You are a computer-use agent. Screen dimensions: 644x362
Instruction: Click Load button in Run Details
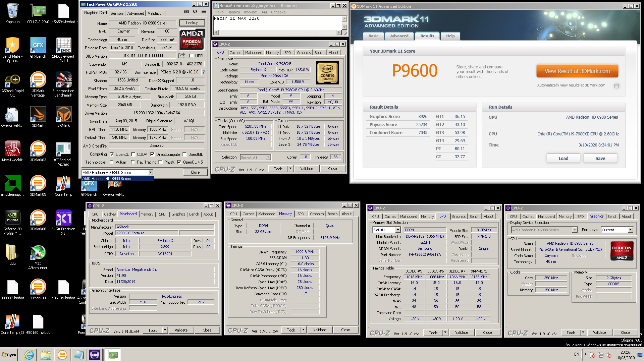click(563, 158)
